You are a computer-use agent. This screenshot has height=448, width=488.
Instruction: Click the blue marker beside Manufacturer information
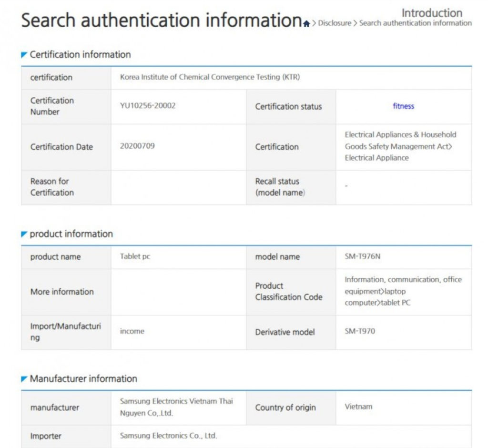pyautogui.click(x=24, y=379)
